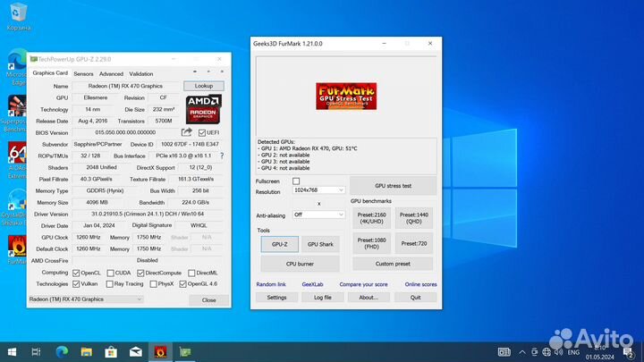Open the CrystalDiskInfo desktop shortcut
The image size is (644, 362).
[15, 206]
